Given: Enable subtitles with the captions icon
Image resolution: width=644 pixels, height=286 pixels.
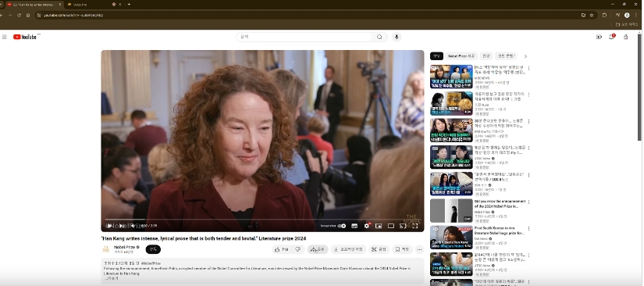Looking at the screenshot, I should pos(354,226).
